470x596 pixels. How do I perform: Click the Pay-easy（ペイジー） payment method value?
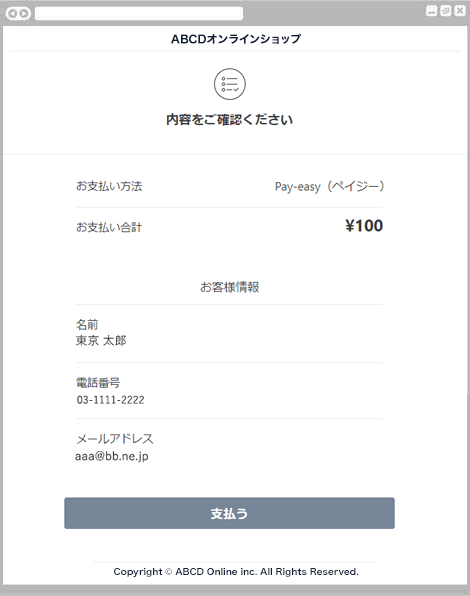coord(329,187)
